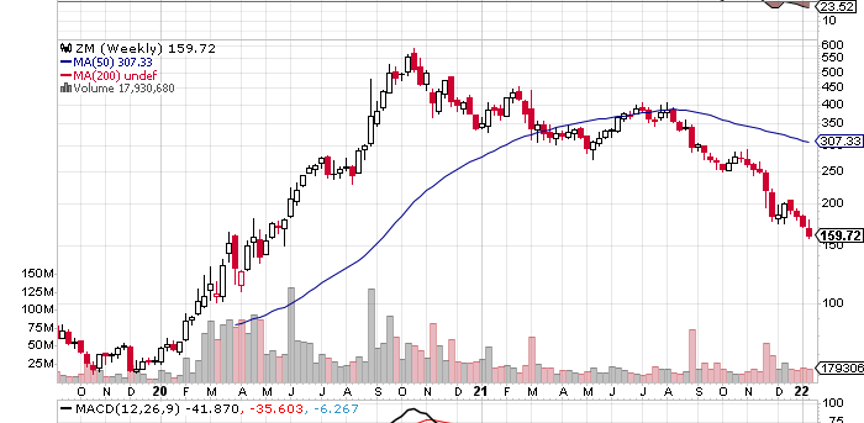
Task: Click the red MA(200) legend line marker
Action: click(x=65, y=74)
